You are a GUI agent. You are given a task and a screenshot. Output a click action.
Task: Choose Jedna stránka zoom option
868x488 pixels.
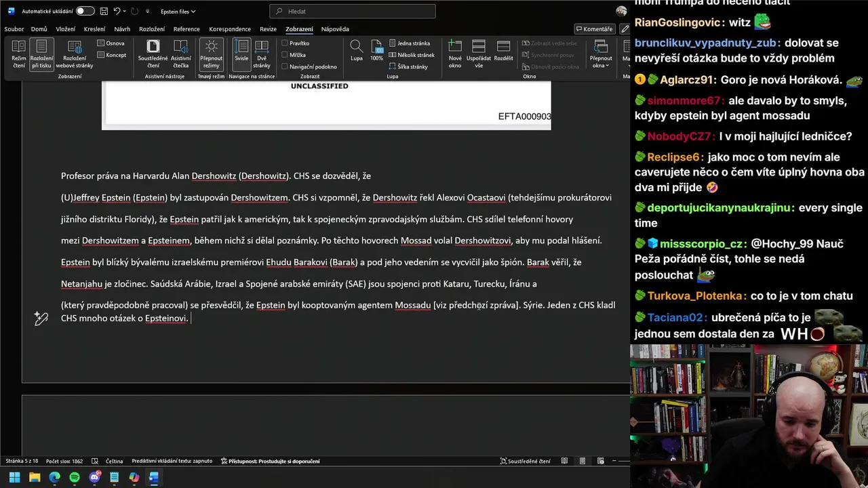[x=408, y=43]
